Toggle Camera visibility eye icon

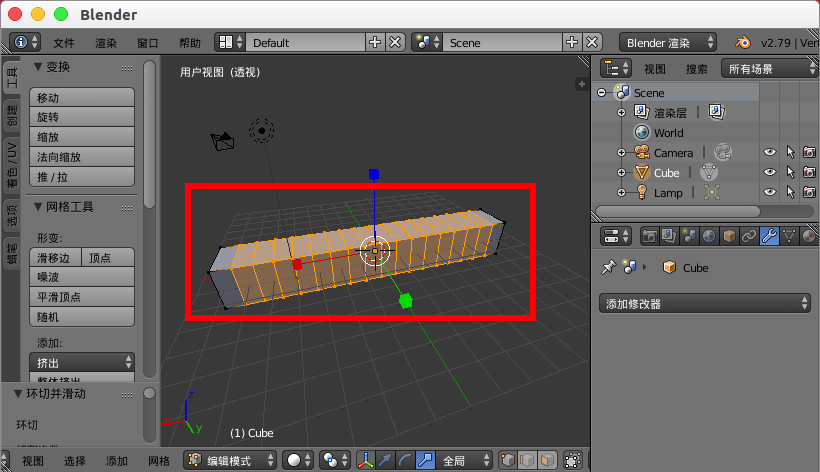[x=769, y=152]
